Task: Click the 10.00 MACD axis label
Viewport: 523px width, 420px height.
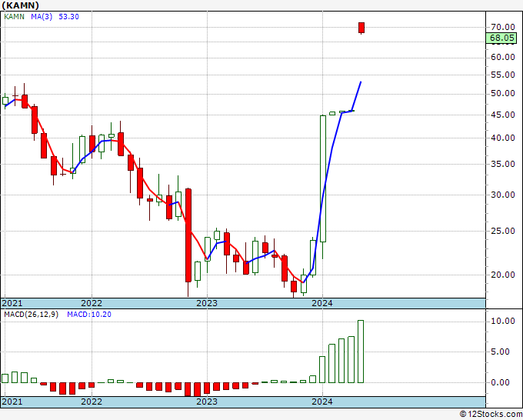Action: coord(503,321)
